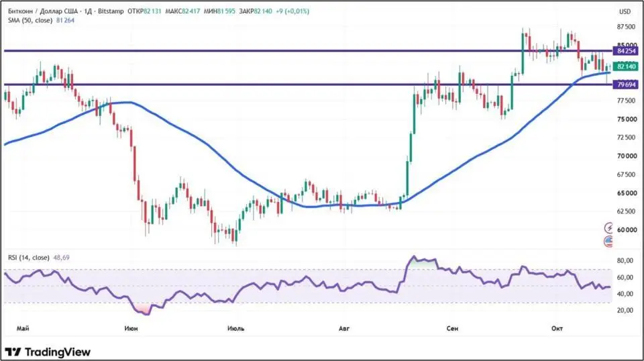Click the 60 000 price axis label

[x=627, y=230]
